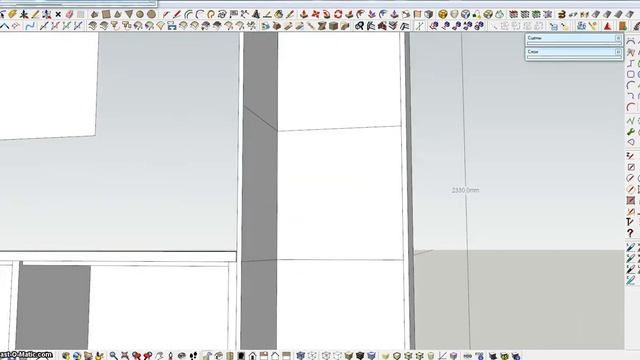Expand the Слои panel with its button
Image resolution: width=640 pixels, height=360 pixels.
618,52
